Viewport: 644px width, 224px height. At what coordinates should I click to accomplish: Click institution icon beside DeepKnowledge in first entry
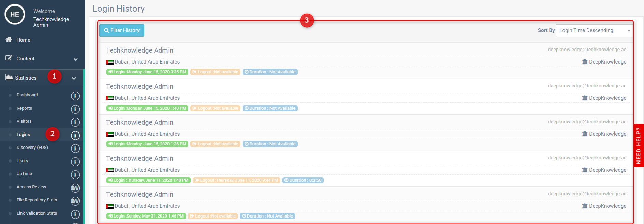585,62
